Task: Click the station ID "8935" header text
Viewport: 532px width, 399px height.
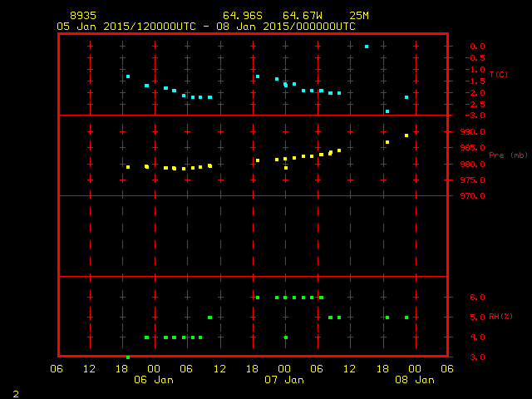Action: (83, 16)
